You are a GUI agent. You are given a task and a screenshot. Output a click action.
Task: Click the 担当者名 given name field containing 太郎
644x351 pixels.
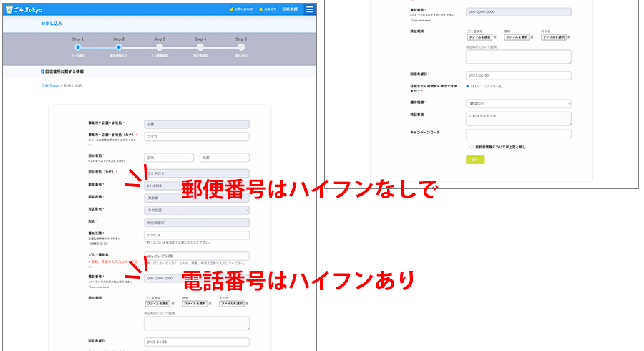(224, 158)
